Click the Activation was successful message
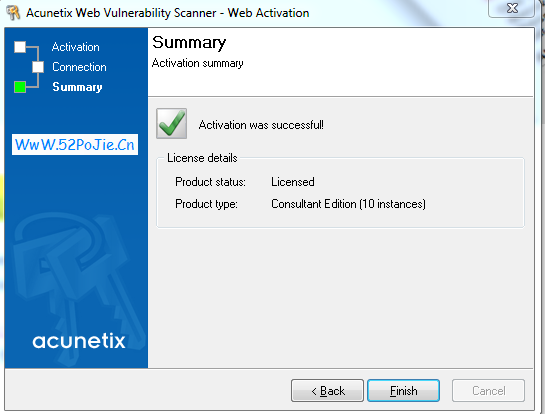545x414 pixels. point(261,125)
